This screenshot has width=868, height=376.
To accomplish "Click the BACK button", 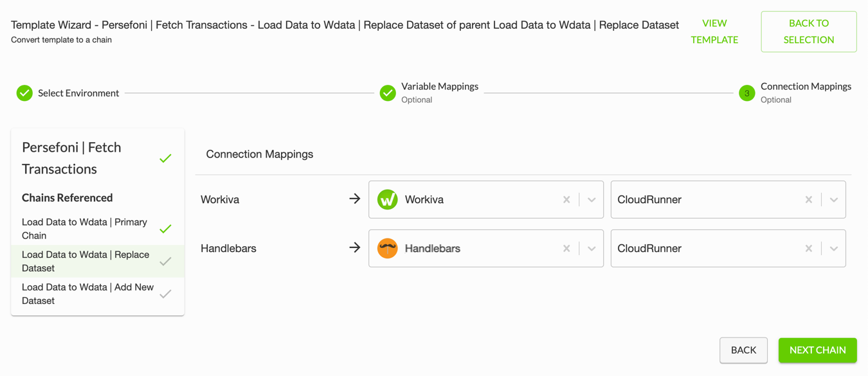I will pos(743,350).
